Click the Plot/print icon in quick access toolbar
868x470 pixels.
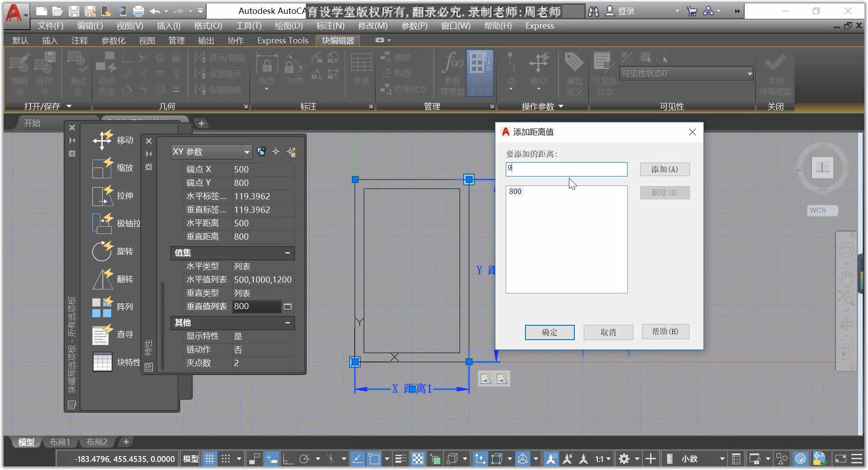139,11
